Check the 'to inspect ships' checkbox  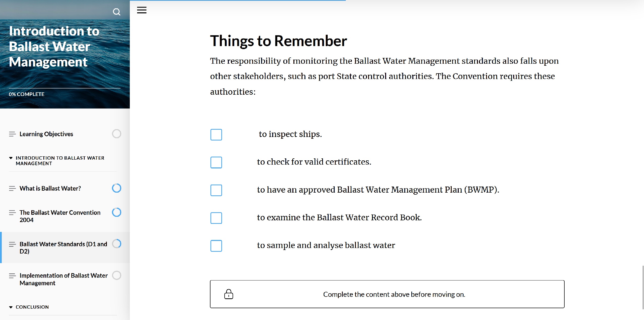point(216,135)
